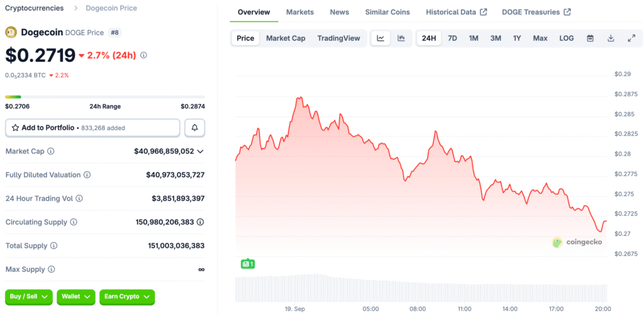Click info icon beside 24h percentage change
This screenshot has height=315, width=644.
pyautogui.click(x=143, y=55)
